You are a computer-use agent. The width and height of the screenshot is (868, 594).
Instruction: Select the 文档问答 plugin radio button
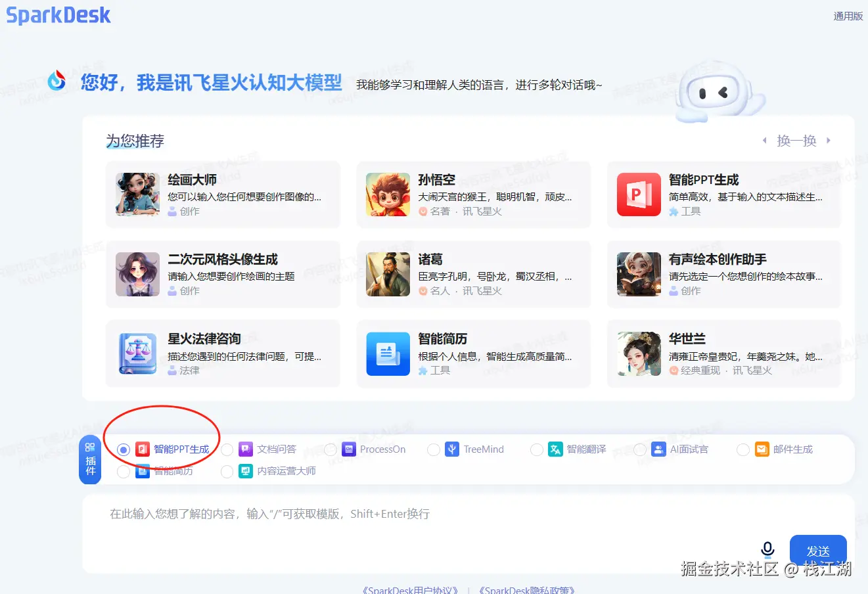click(227, 450)
